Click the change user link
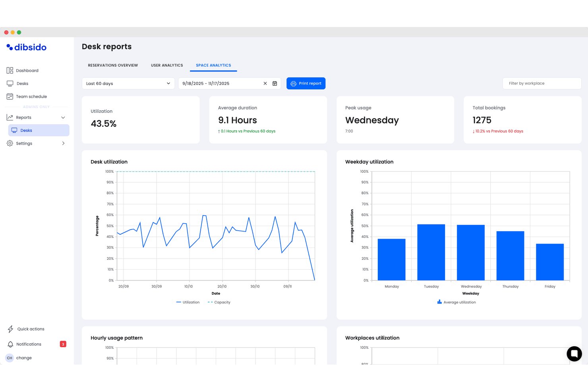Image resolution: width=588 pixels, height=392 pixels. point(24,358)
